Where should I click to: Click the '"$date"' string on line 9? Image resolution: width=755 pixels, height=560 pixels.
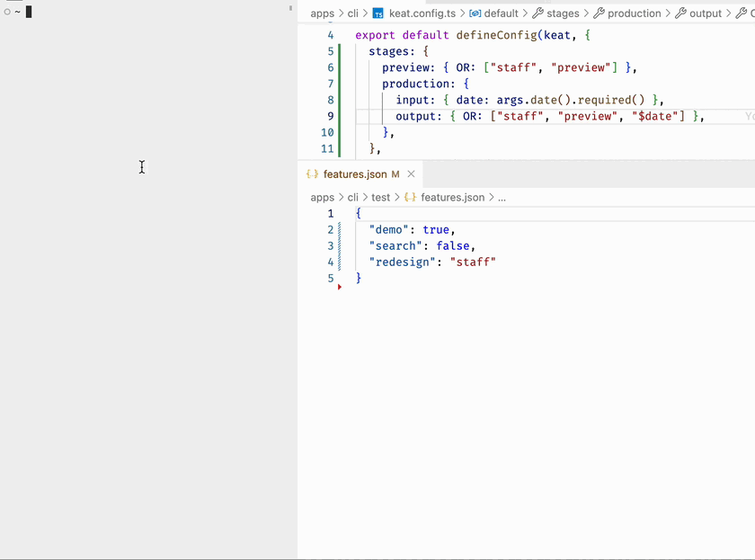coord(658,116)
